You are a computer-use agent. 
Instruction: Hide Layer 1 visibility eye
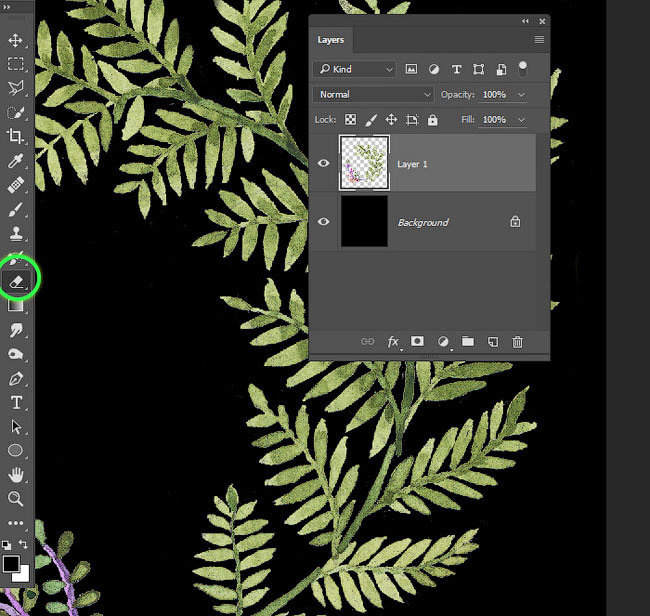point(323,163)
